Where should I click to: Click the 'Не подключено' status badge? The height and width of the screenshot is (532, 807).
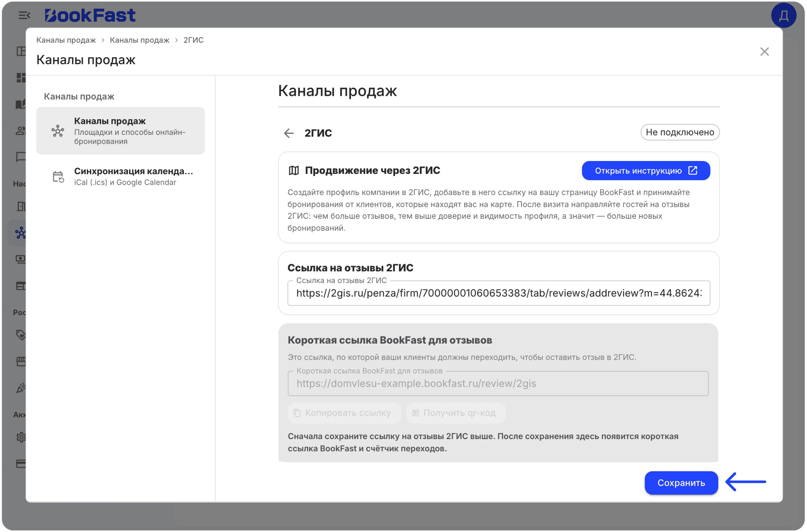(x=680, y=132)
